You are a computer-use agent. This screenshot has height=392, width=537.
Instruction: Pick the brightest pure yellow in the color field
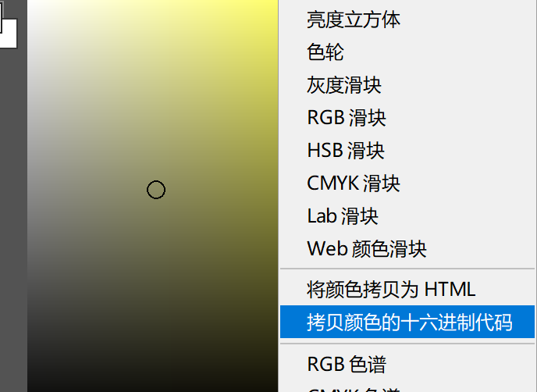coord(274,3)
